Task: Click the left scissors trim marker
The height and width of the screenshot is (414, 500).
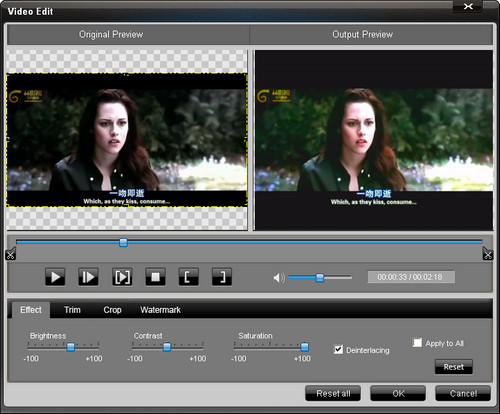Action: coord(10,254)
